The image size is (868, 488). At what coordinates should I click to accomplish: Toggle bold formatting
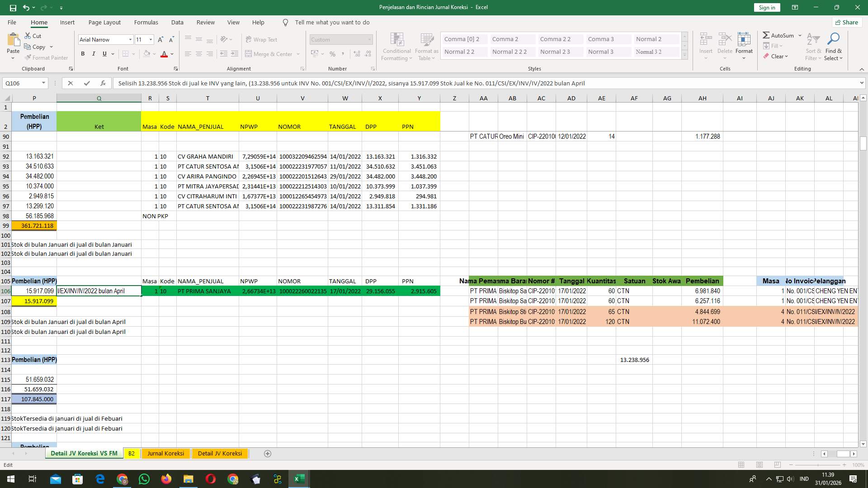[x=83, y=53]
